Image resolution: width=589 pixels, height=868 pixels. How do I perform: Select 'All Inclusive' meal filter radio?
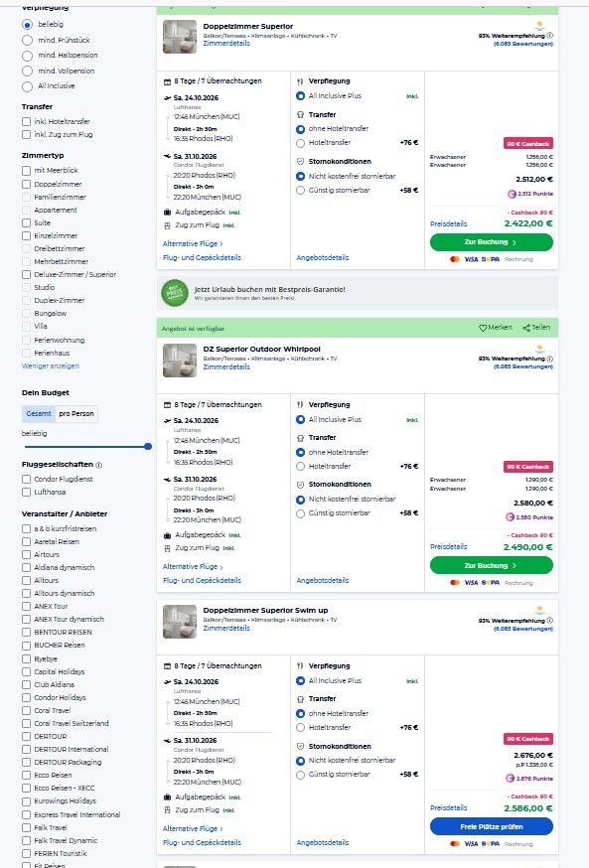[27, 86]
